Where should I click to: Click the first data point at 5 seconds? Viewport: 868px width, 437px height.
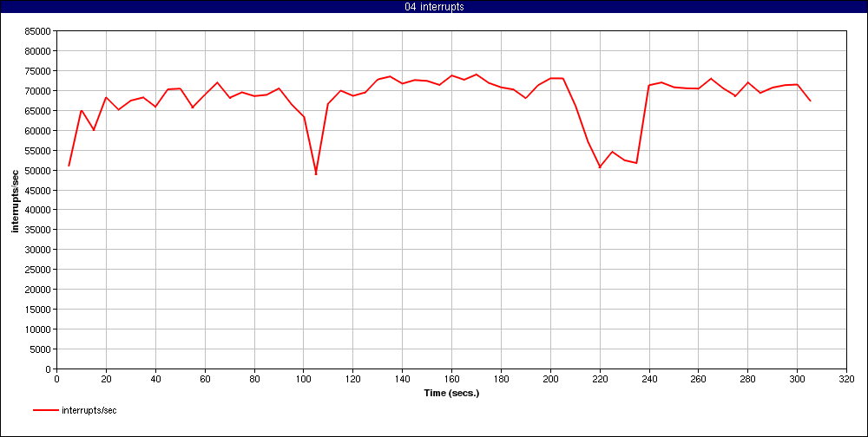(69, 166)
